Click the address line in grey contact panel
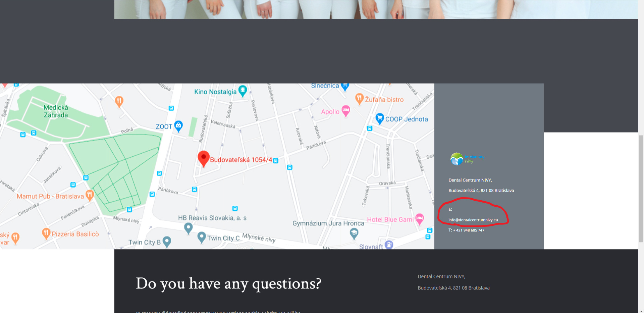This screenshot has height=313, width=644. coord(481,191)
